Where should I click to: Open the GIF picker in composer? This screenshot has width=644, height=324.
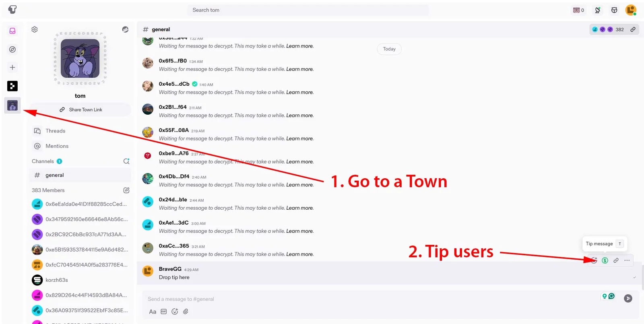coord(164,312)
